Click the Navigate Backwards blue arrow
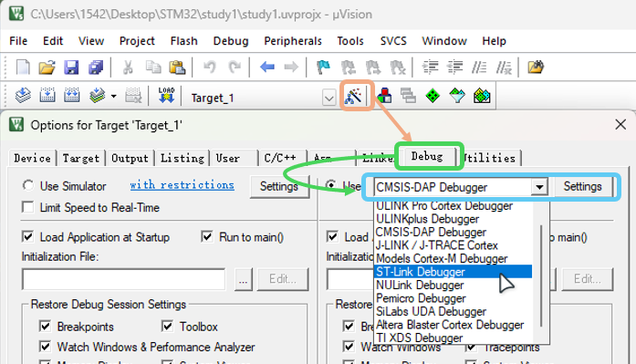The width and height of the screenshot is (636, 364). [x=266, y=67]
